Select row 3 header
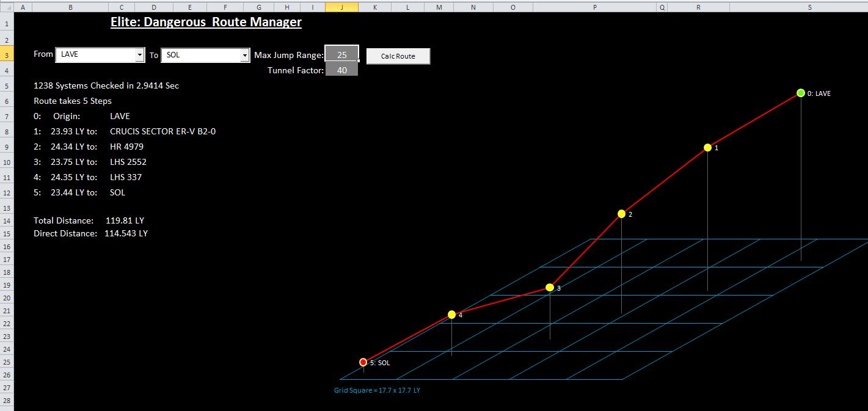This screenshot has width=868, height=411. [x=7, y=55]
